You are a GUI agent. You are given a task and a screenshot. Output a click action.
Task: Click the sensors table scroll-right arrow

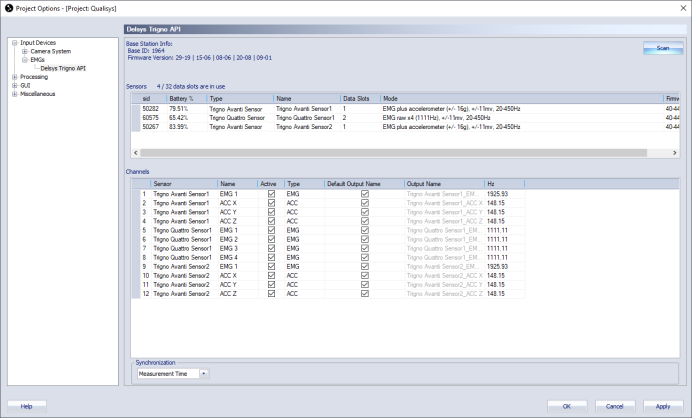674,153
